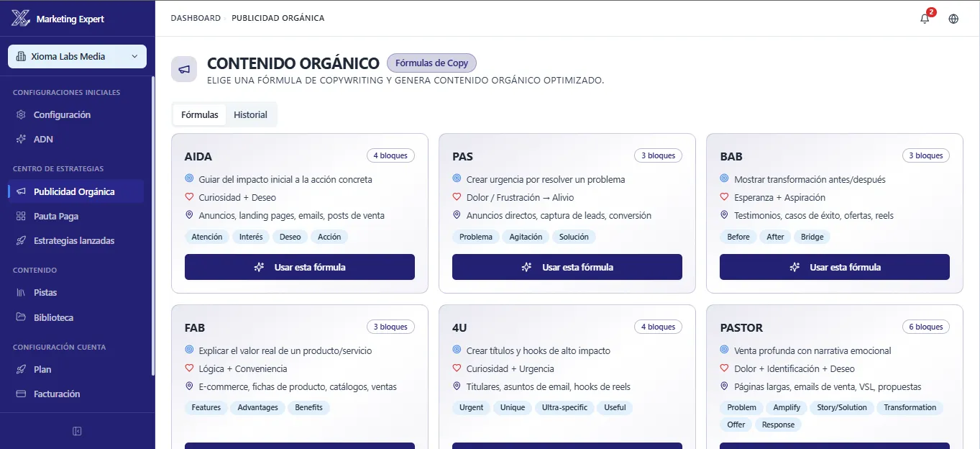
Task: Open the Xioma Labs Media workspace selector
Action: (77, 56)
